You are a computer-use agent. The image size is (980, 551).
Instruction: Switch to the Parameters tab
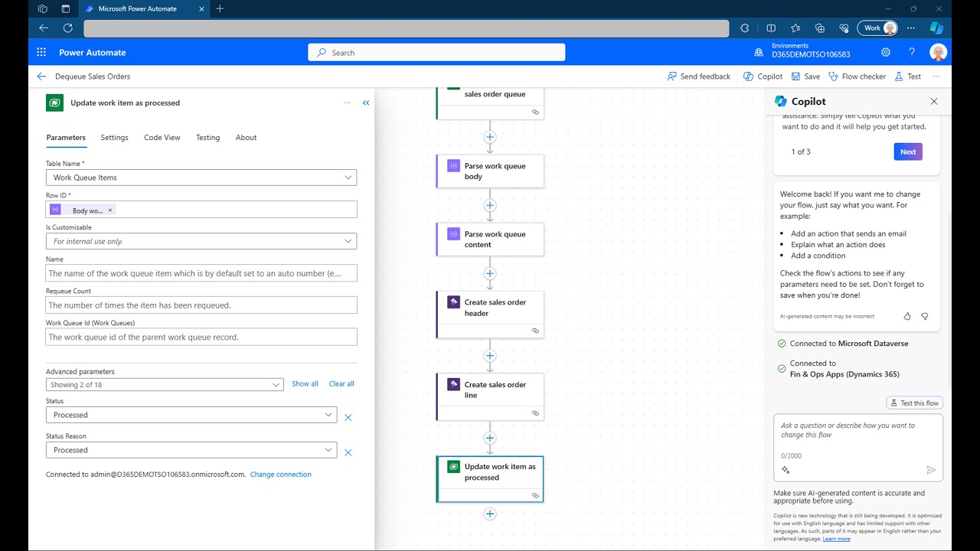pyautogui.click(x=66, y=138)
